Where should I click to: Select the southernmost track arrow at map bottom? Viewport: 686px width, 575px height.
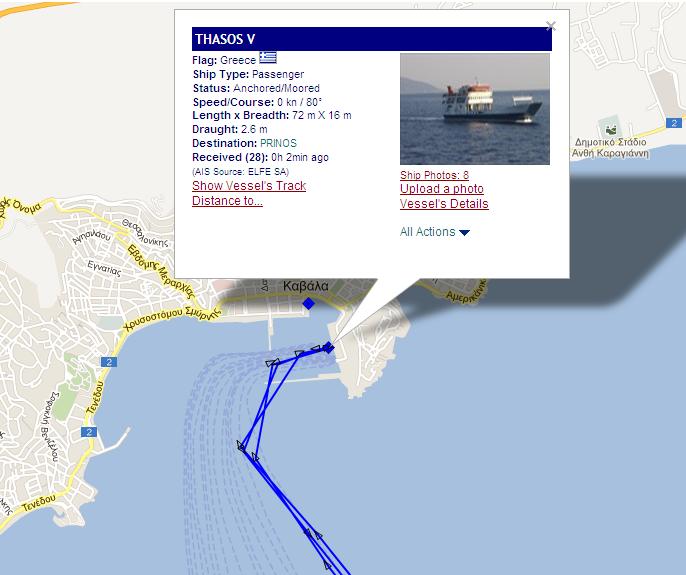click(327, 564)
